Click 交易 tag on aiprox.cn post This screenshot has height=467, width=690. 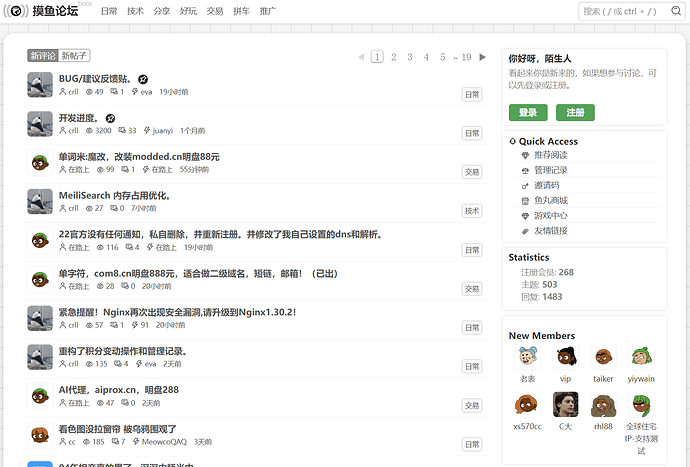point(472,405)
